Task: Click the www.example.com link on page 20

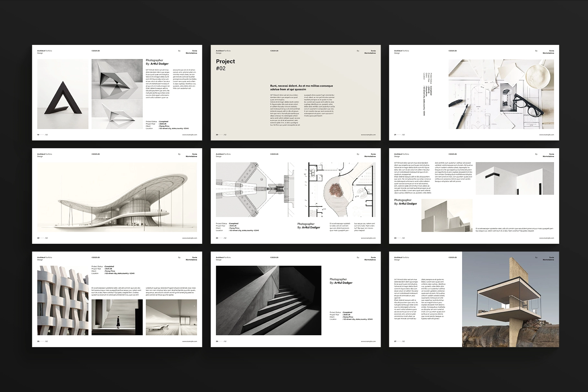Action: tap(368, 135)
